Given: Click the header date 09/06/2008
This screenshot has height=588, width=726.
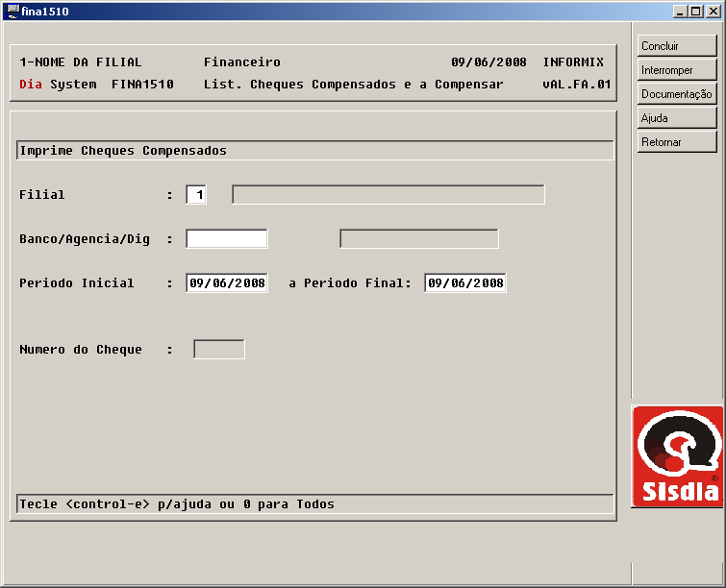Looking at the screenshot, I should (x=488, y=62).
